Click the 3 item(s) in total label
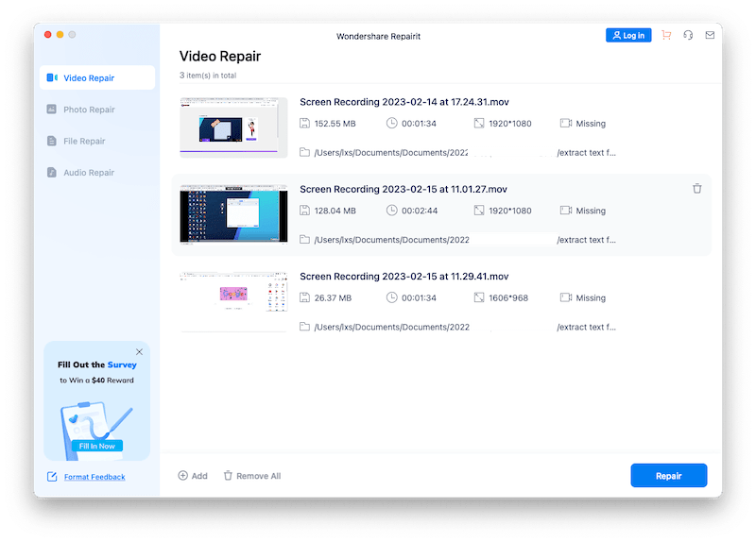This screenshot has width=756, height=542. (208, 76)
